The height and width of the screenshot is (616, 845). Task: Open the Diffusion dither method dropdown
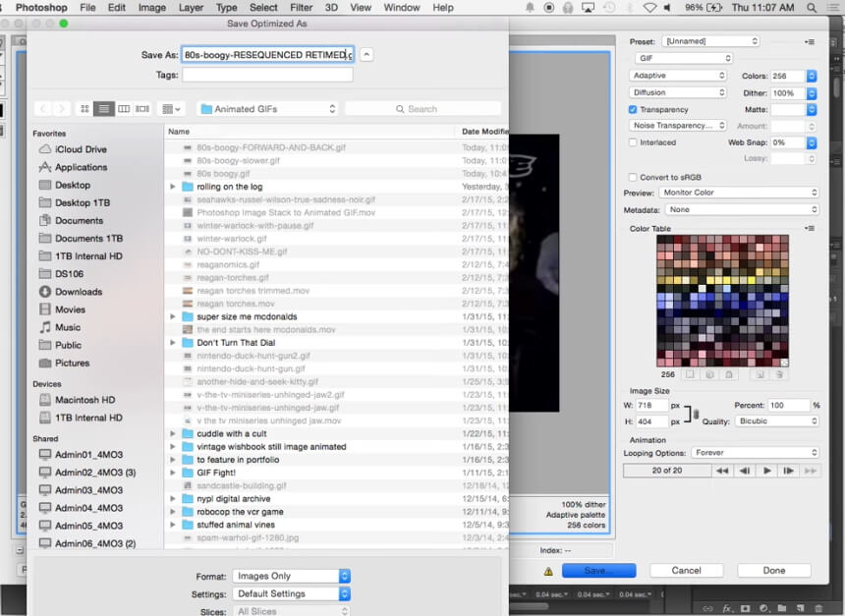pyautogui.click(x=678, y=92)
